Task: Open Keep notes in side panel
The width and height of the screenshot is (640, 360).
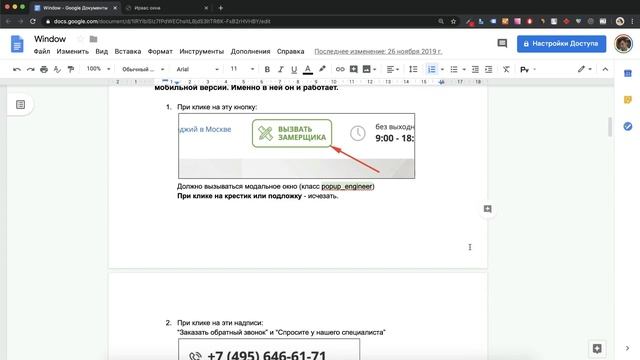Action: coord(628,100)
